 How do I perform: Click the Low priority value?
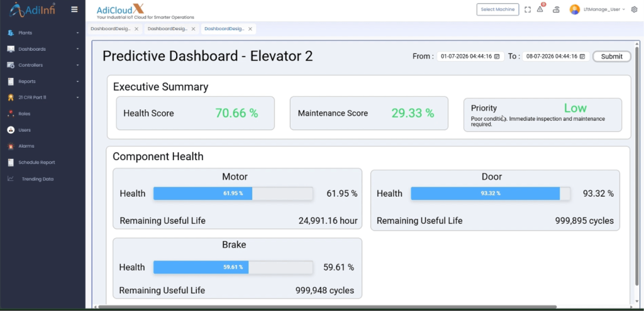[x=575, y=108]
